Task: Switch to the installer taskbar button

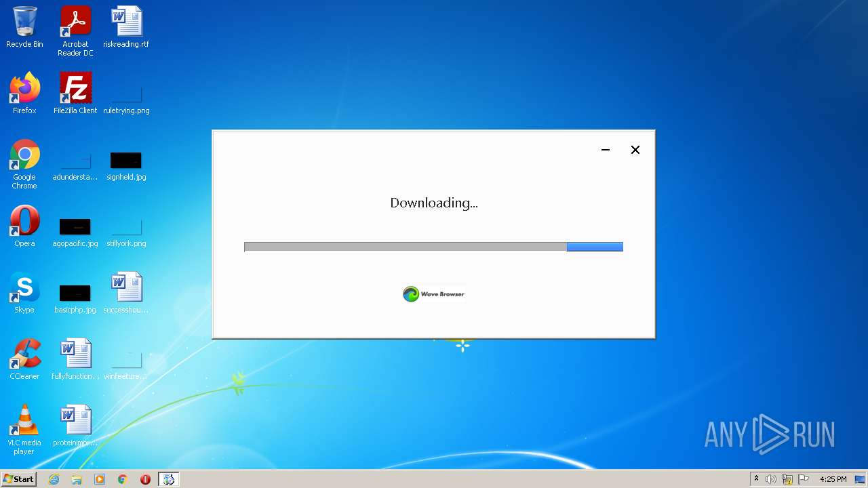Action: point(169,479)
